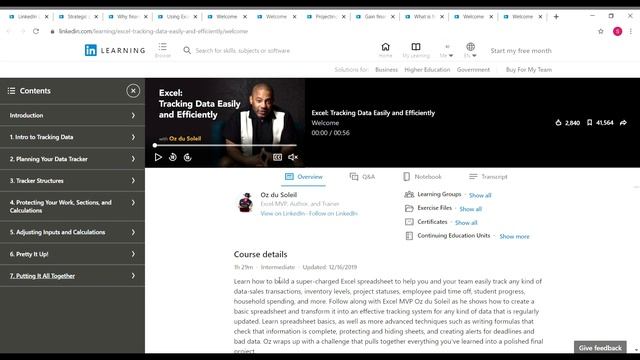Play the Welcome video
The image size is (640, 360).
pos(158,157)
